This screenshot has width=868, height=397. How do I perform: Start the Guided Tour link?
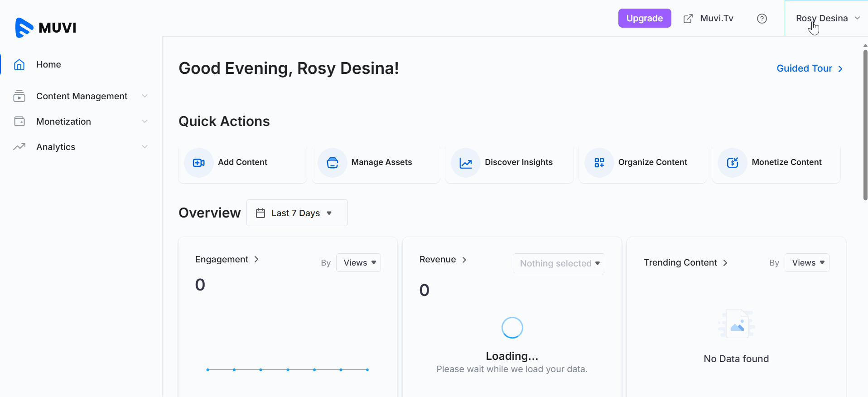point(809,68)
